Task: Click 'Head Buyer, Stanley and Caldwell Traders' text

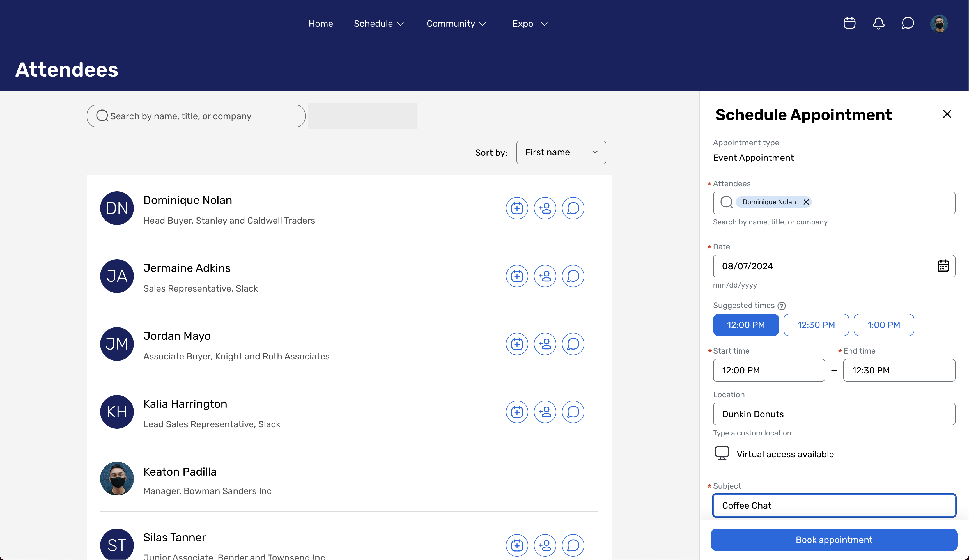Action: [x=229, y=221]
